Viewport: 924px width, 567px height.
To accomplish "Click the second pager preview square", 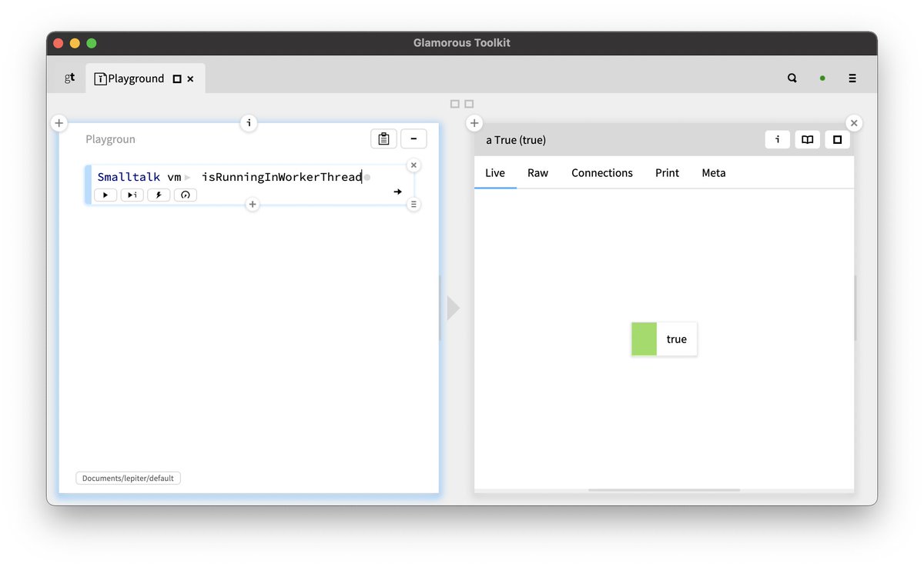I will (469, 104).
